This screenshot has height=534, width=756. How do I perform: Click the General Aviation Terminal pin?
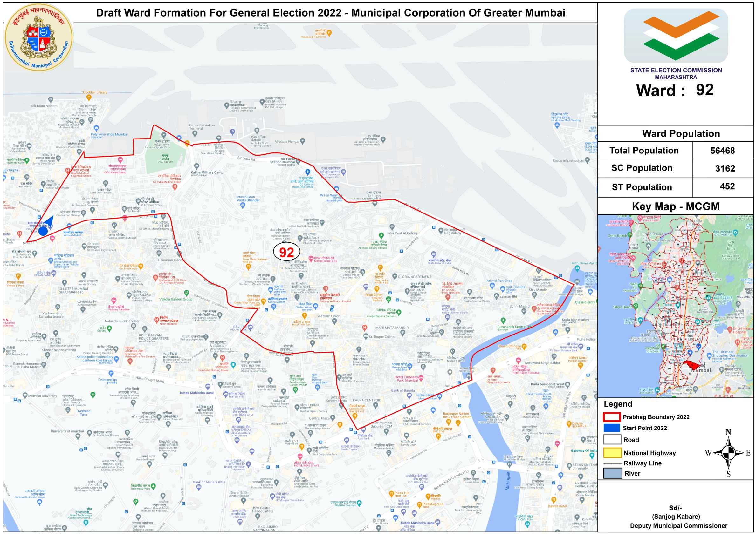coord(195,134)
